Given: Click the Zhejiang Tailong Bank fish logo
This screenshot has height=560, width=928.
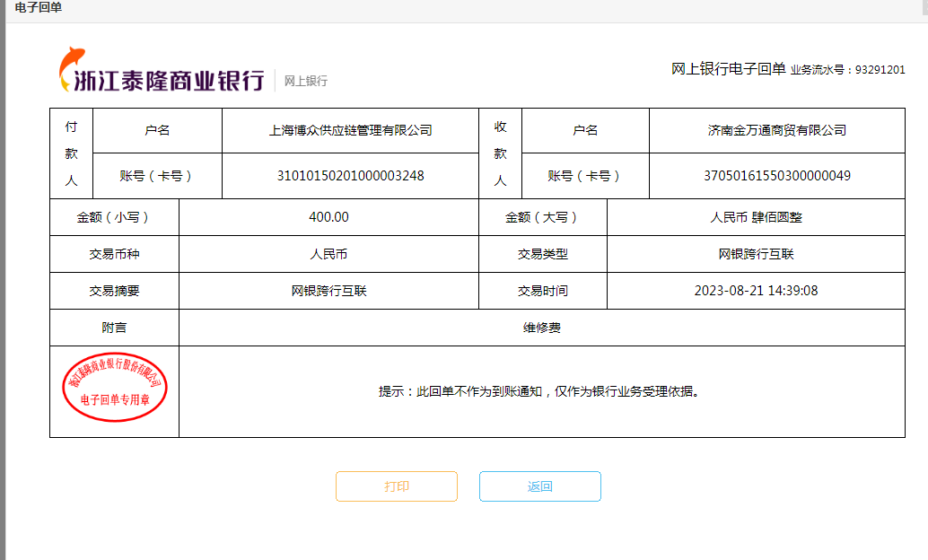Looking at the screenshot, I should (x=72, y=68).
